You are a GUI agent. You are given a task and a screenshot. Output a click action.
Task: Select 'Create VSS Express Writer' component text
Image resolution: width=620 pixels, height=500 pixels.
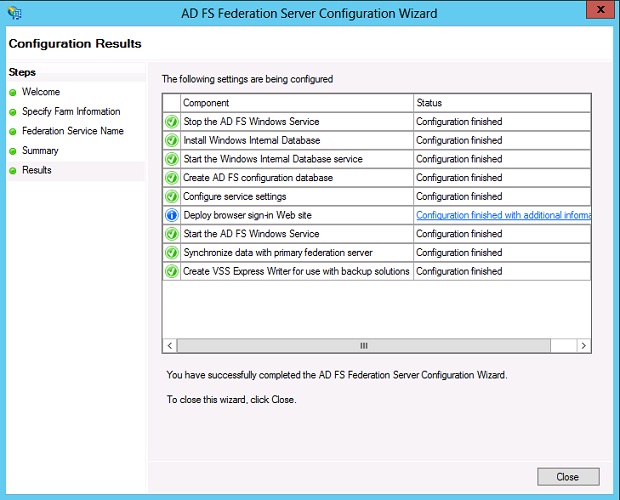(x=296, y=271)
